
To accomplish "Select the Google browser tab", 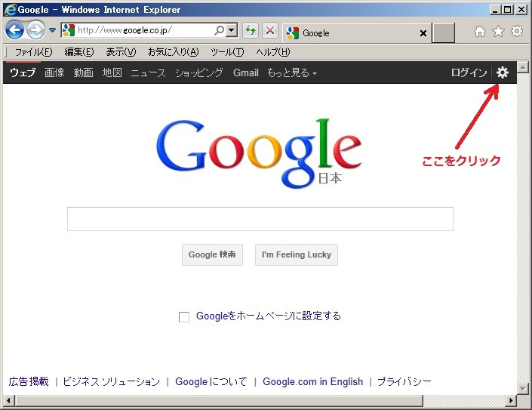I will click(356, 33).
